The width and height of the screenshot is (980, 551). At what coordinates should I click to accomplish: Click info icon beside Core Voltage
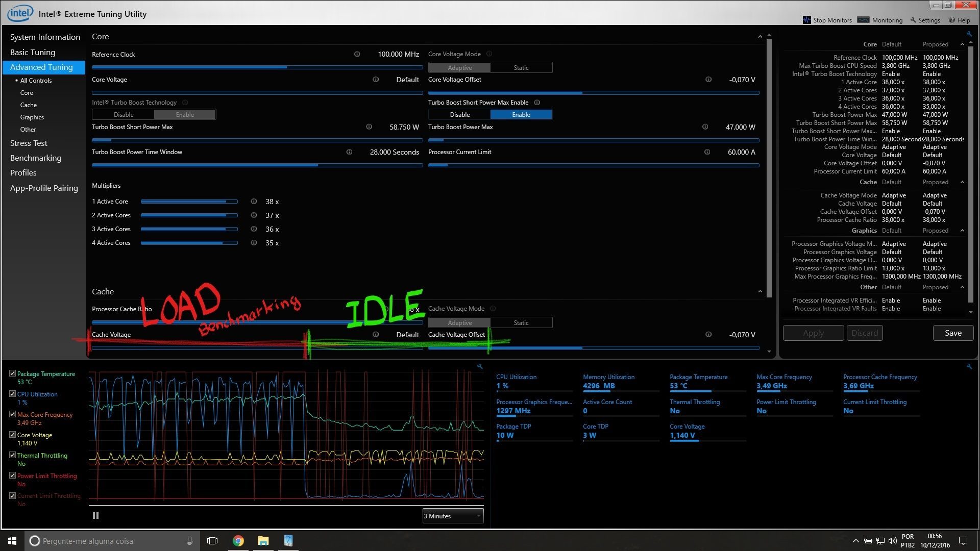coord(376,80)
